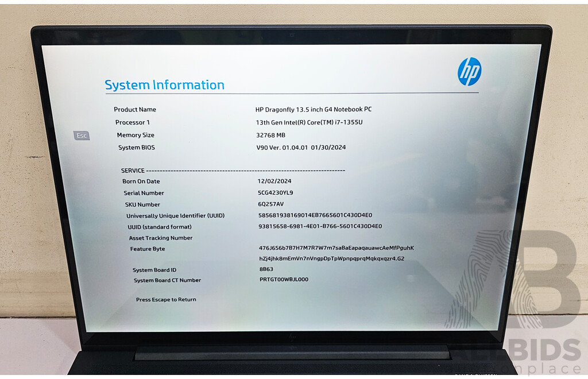Select the Memory Size field
Viewport: 588px width, 379px height.
click(136, 134)
